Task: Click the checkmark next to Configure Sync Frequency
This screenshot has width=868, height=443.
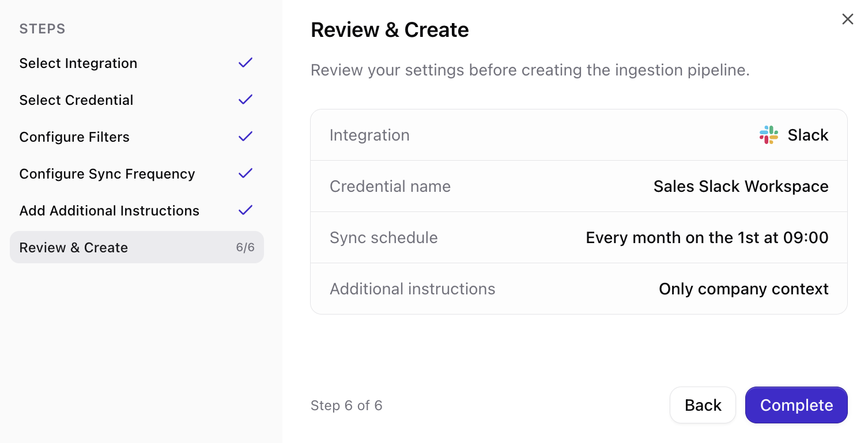Action: (x=246, y=173)
